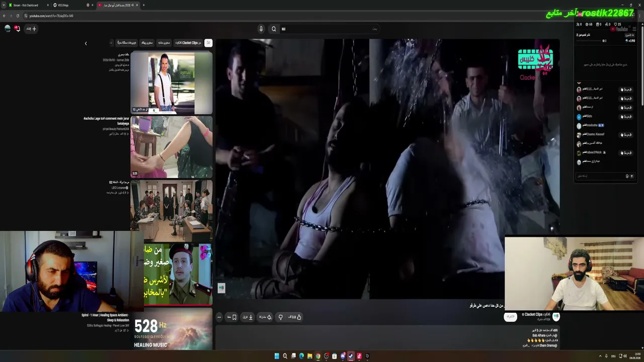Image resolution: width=644 pixels, height=362 pixels.
Task: Click inside the YouTube search field
Action: pos(330,29)
